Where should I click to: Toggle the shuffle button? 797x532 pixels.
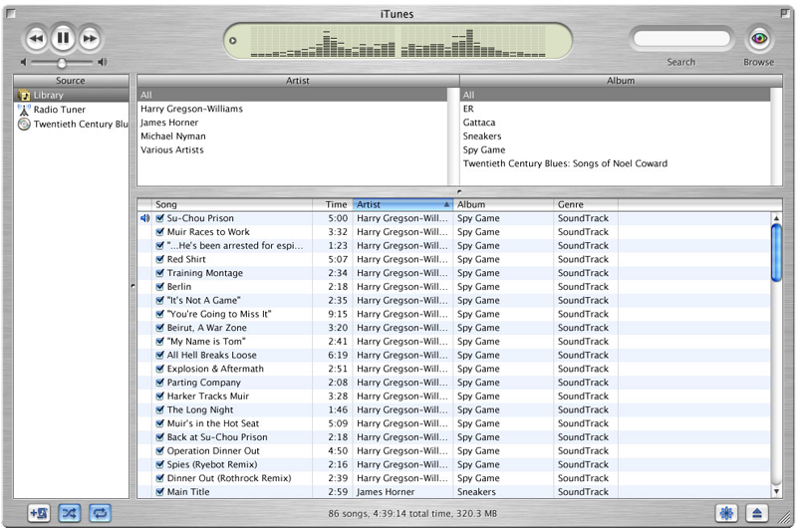[x=69, y=513]
